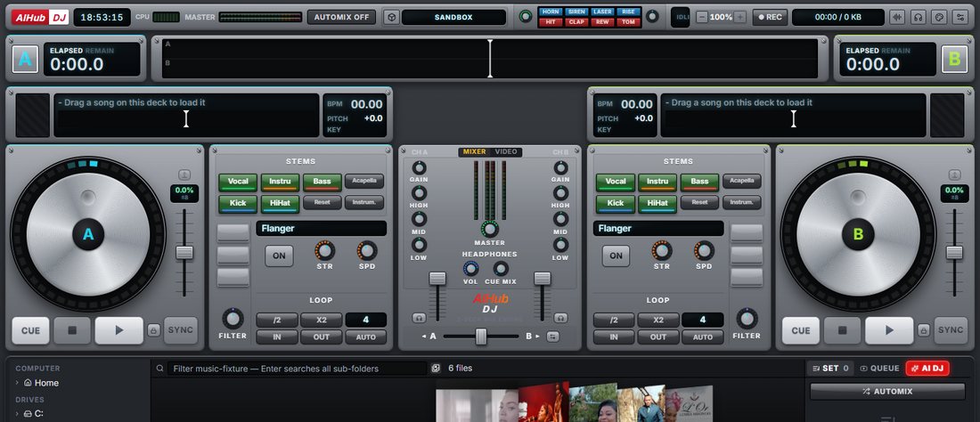Click the MASTER volume knob

[490, 229]
